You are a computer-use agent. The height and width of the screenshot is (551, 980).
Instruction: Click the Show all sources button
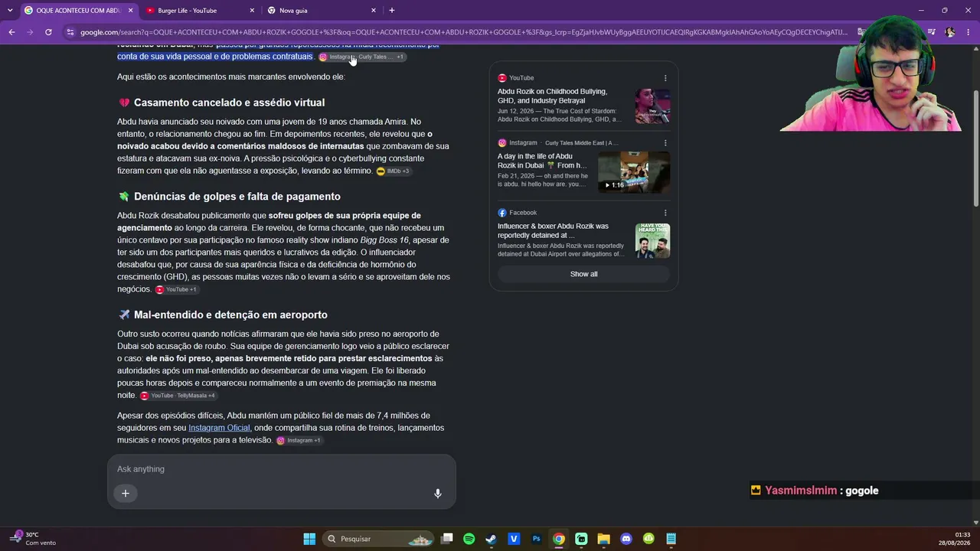[x=583, y=274]
